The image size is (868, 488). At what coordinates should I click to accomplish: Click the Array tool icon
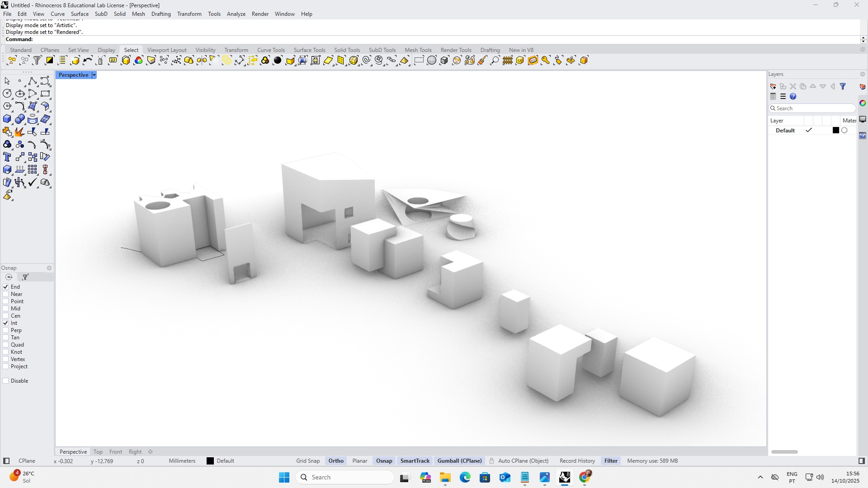(32, 170)
